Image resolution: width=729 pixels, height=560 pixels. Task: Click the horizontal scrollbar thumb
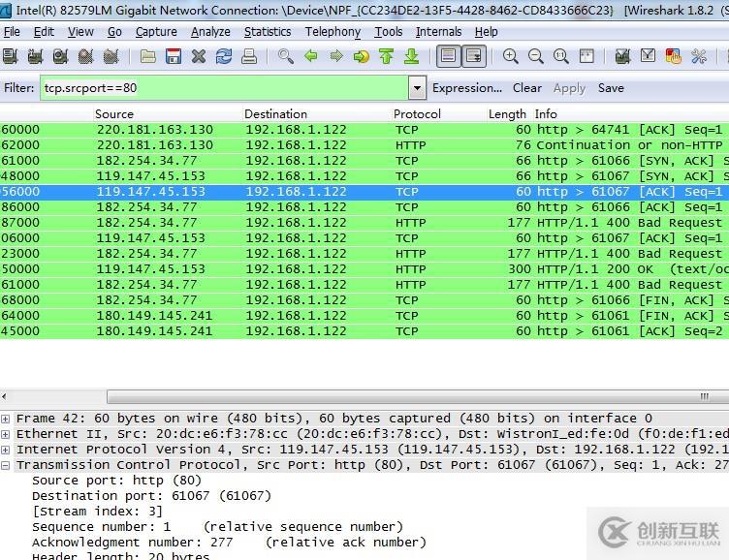point(417,396)
